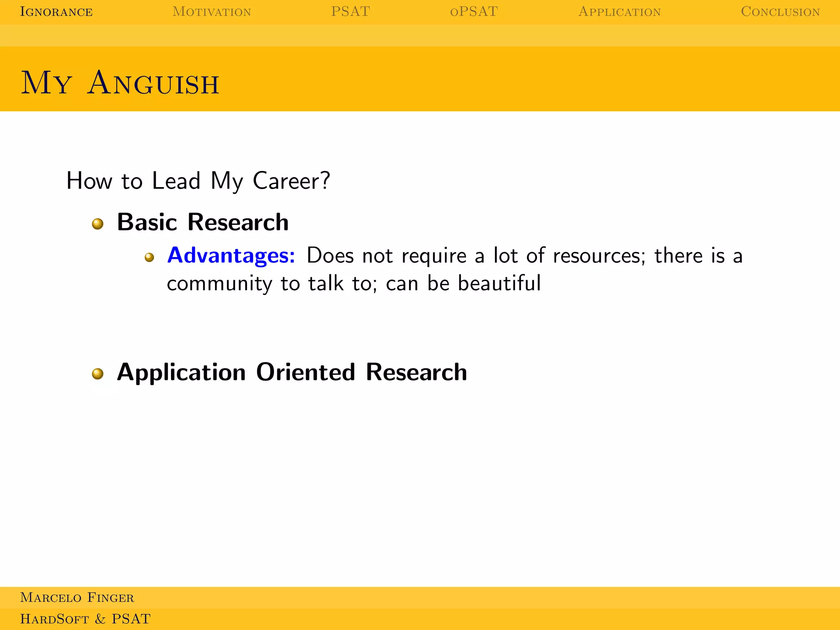Click the bullet ball beside Basic Research
The width and height of the screenshot is (840, 630).
(x=98, y=224)
